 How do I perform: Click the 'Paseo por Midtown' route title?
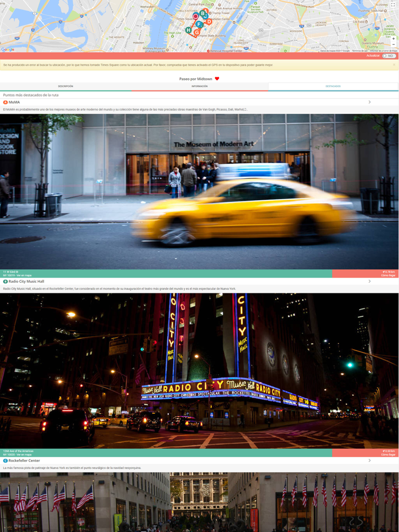click(x=196, y=79)
